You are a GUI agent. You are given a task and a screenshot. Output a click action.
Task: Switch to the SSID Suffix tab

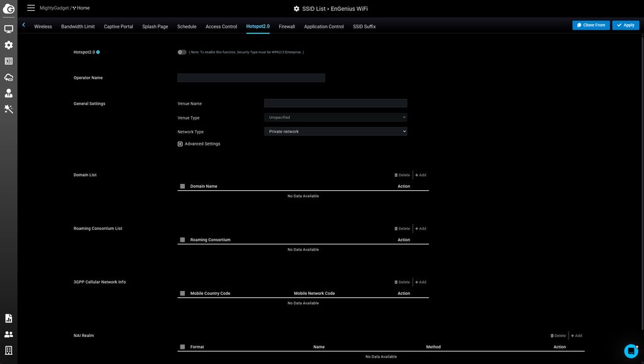(x=364, y=26)
